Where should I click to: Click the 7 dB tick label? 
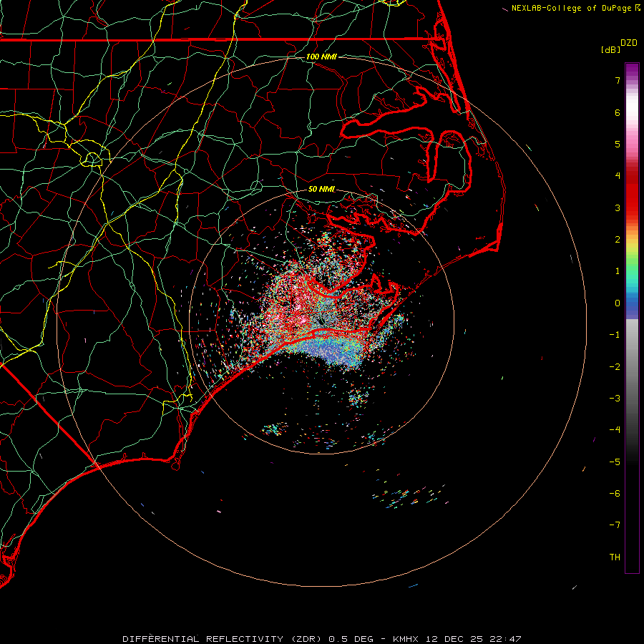(617, 81)
